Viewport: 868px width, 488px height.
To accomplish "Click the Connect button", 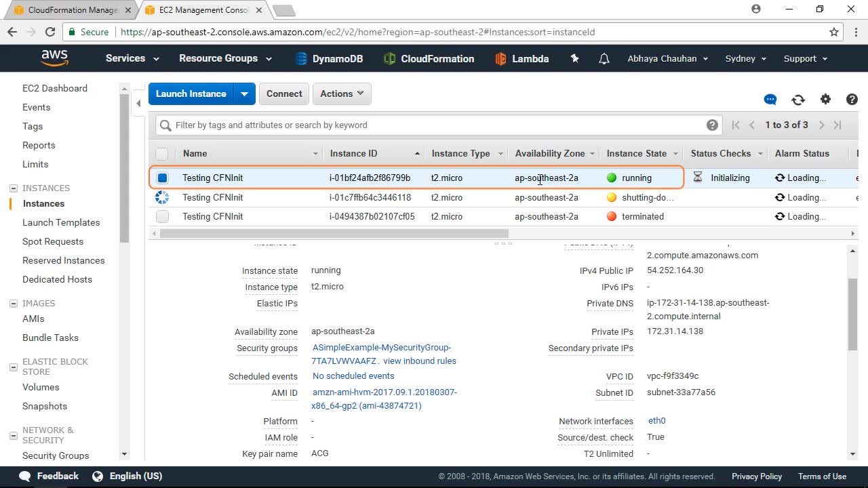I will pyautogui.click(x=284, y=94).
